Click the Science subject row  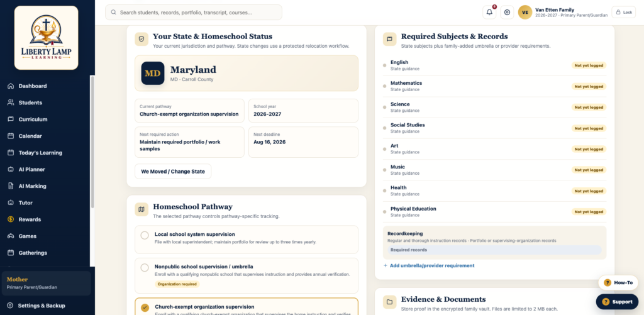(x=494, y=107)
